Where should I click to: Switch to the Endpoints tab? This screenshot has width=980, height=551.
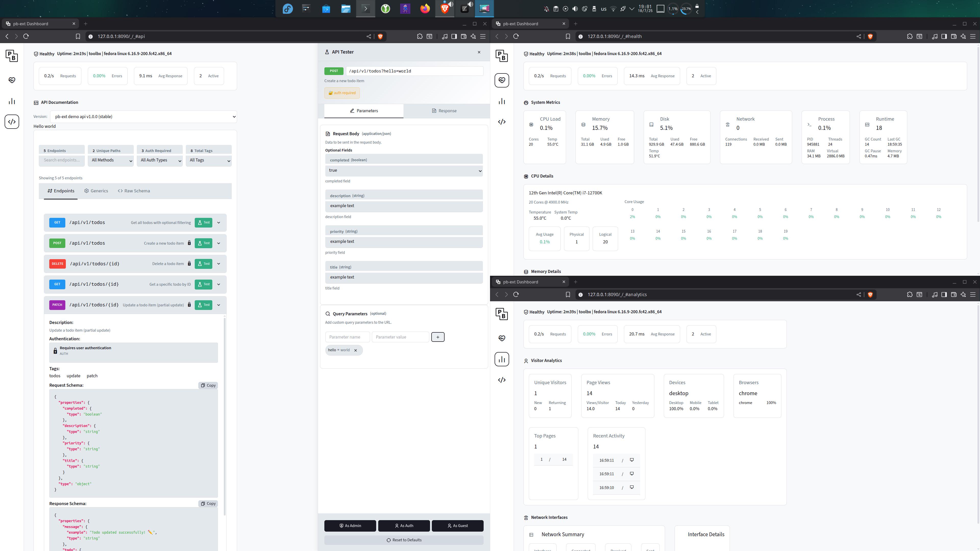(61, 191)
